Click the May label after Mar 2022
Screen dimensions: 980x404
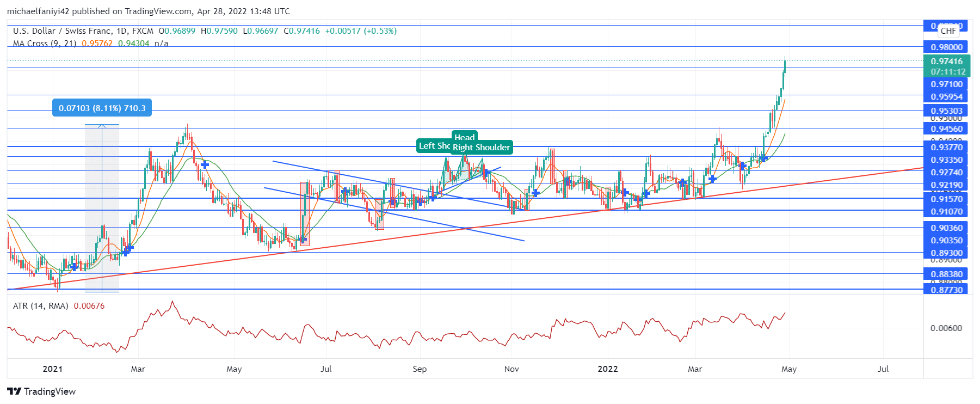tap(789, 369)
